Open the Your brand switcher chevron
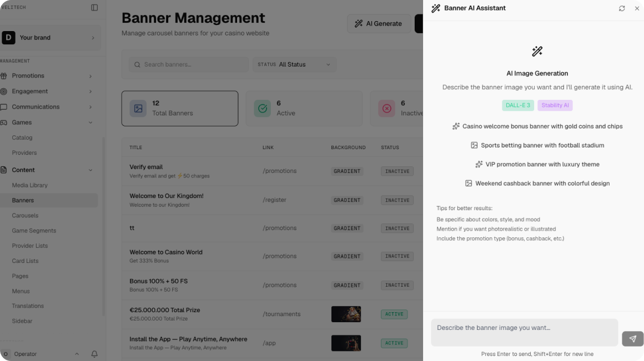Viewport: 644px width, 361px height. click(x=93, y=38)
